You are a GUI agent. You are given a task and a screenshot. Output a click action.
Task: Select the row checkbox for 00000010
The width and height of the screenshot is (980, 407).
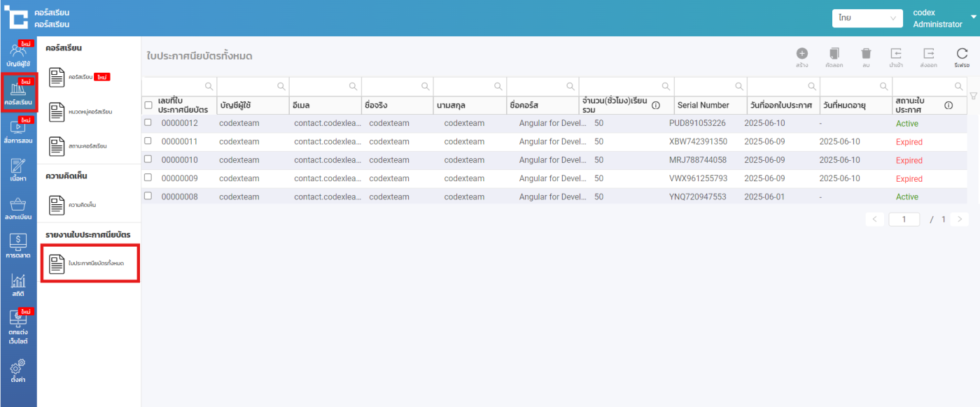coord(148,160)
